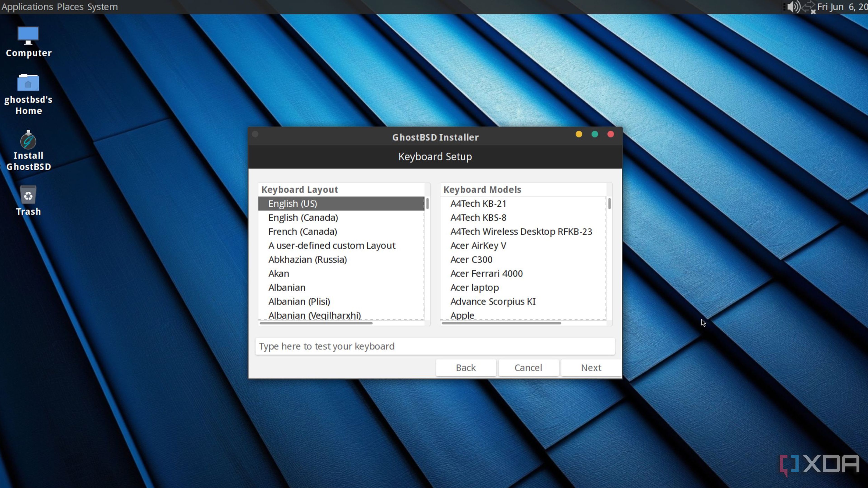This screenshot has width=868, height=488.
Task: Select A user-defined custom Layout
Action: click(x=341, y=246)
